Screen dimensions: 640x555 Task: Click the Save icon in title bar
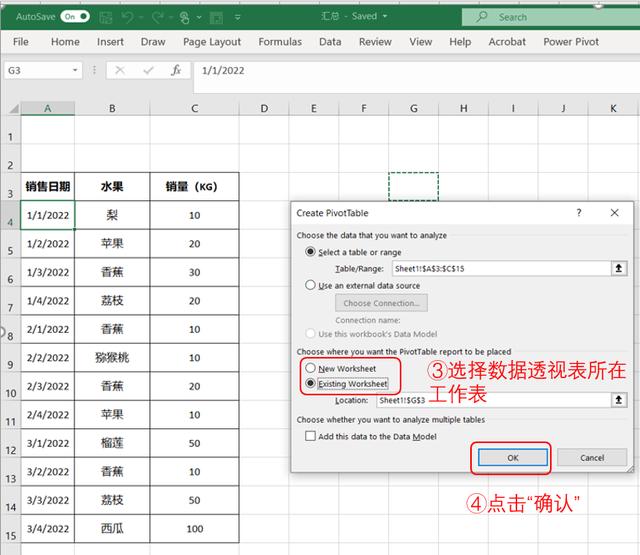tap(106, 17)
